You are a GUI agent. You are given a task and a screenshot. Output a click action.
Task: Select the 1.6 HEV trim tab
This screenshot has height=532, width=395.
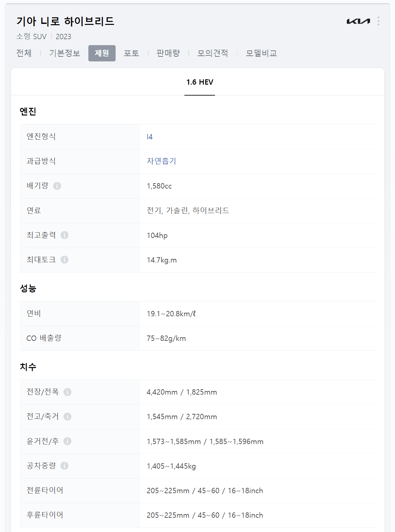(199, 82)
